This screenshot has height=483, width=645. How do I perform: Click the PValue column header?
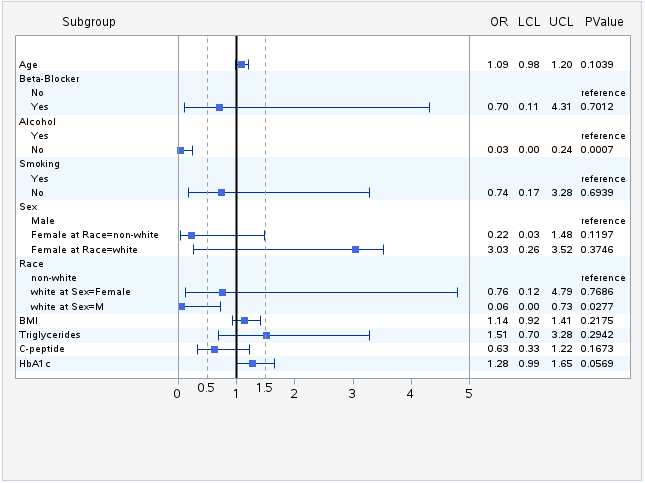pos(604,22)
